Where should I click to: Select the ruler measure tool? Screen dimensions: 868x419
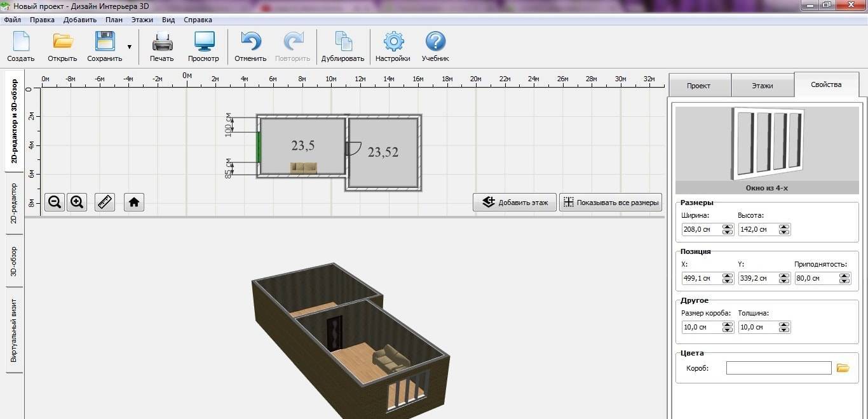105,202
